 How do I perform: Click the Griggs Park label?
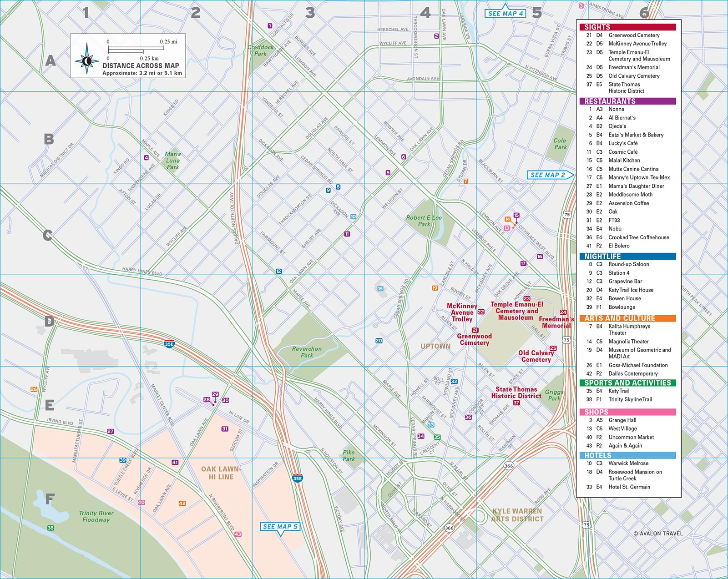click(554, 395)
